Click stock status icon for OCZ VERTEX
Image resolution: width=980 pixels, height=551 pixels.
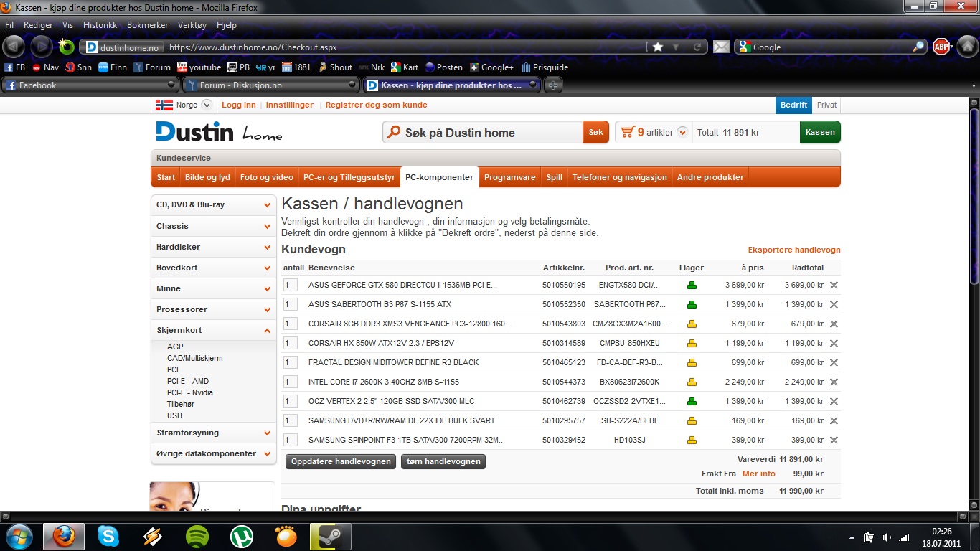pyautogui.click(x=692, y=401)
